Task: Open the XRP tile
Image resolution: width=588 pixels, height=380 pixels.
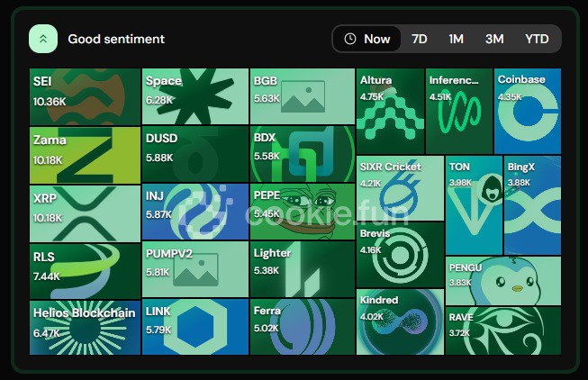Action: point(86,213)
